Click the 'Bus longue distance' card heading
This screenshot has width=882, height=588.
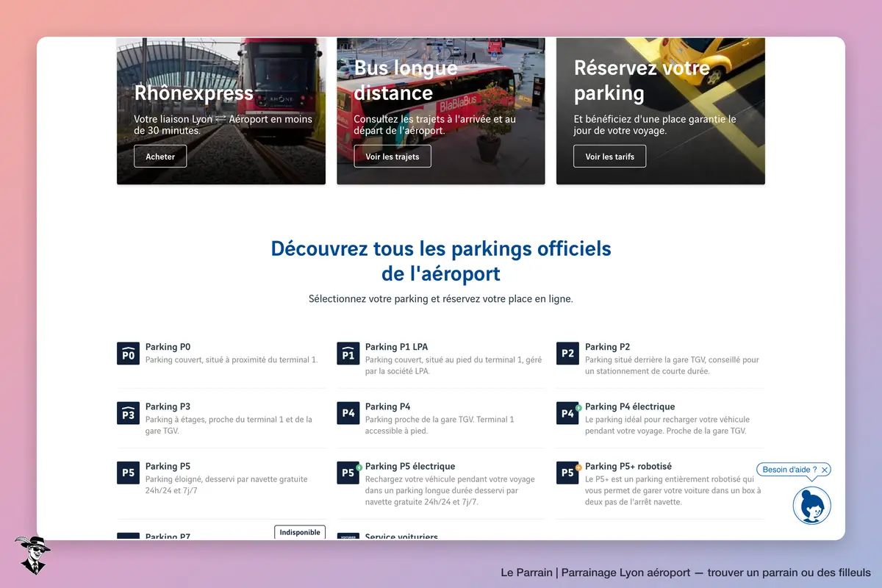pos(406,81)
